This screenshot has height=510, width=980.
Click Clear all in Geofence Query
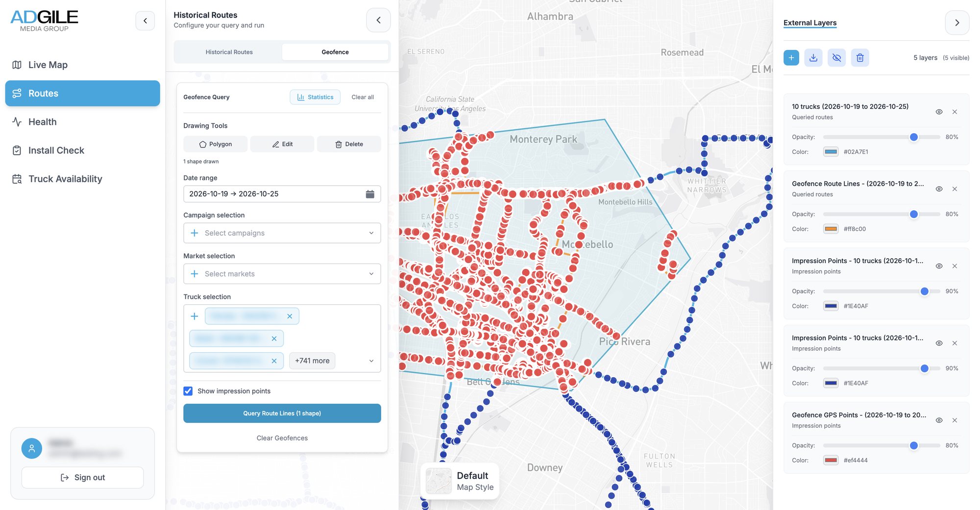pyautogui.click(x=363, y=97)
